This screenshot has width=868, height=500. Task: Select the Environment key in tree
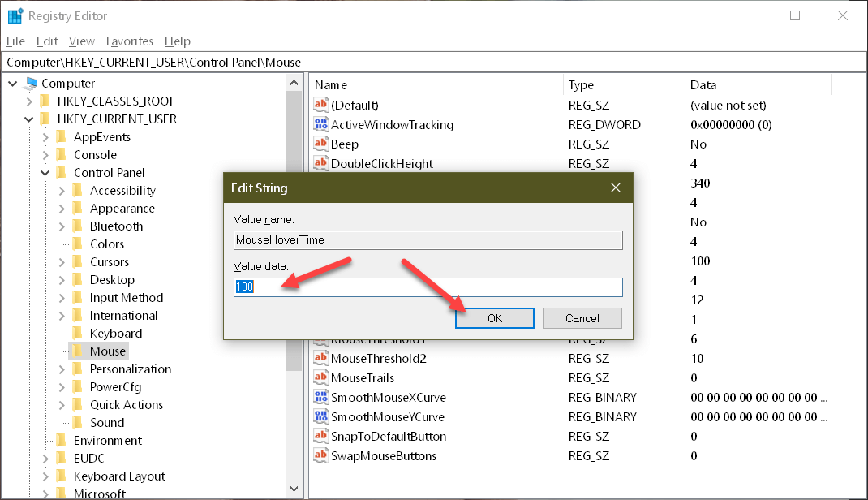107,440
